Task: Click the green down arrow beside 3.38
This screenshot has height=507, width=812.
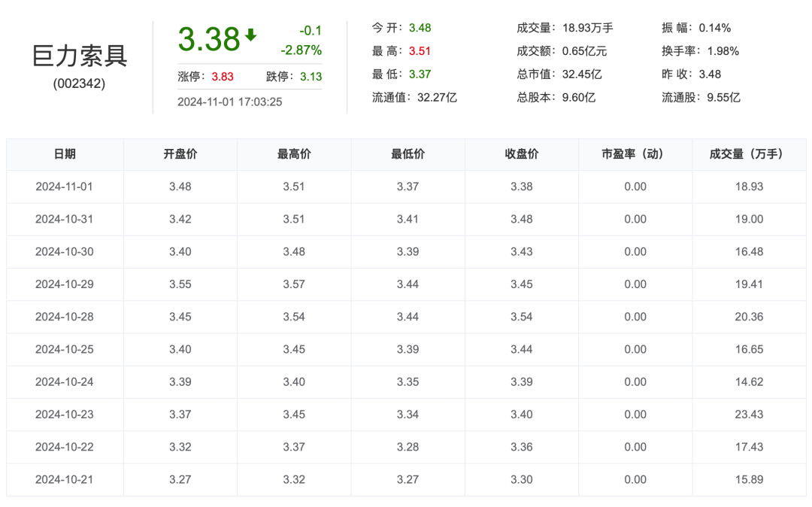Action: [x=250, y=35]
